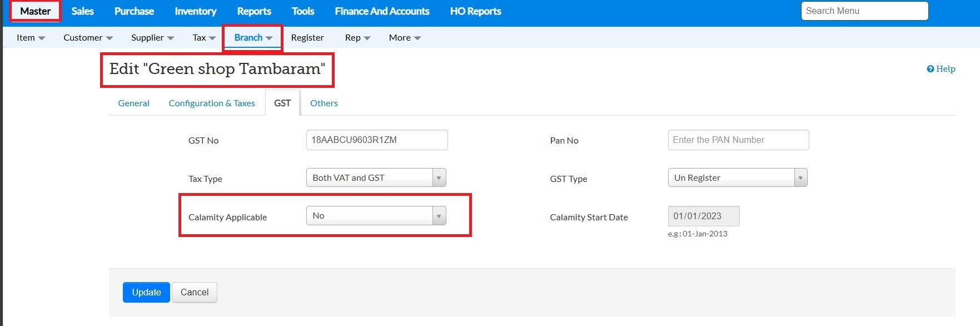This screenshot has height=326, width=980.
Task: Open the Tax Type dropdown
Action: click(376, 178)
